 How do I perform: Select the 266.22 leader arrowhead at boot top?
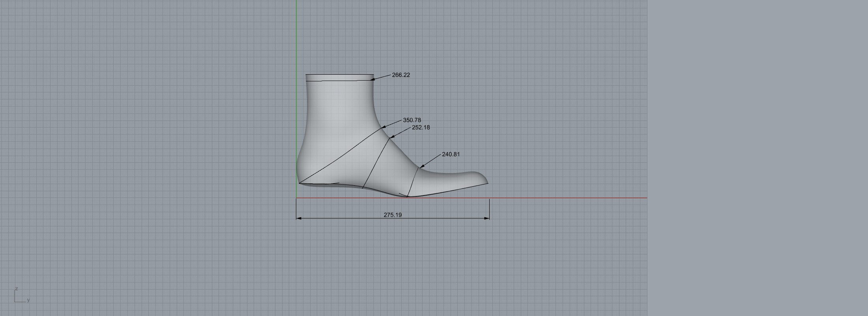(x=372, y=79)
